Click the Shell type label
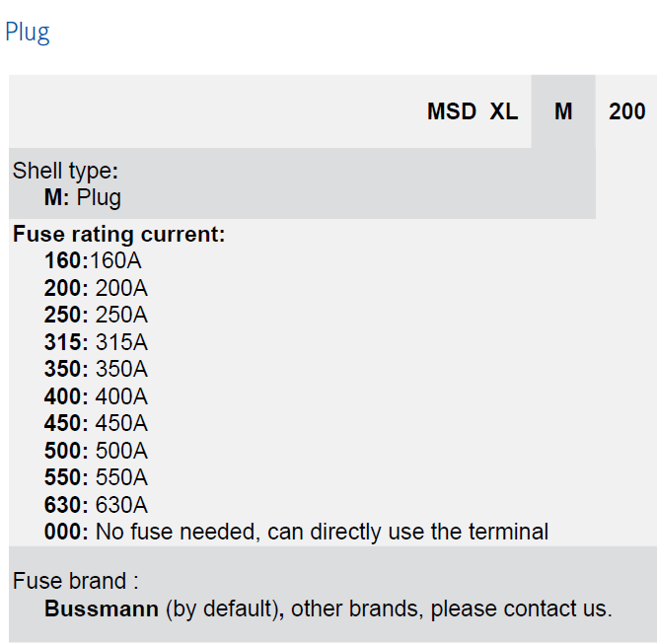This screenshot has width=657, height=644. 65,171
